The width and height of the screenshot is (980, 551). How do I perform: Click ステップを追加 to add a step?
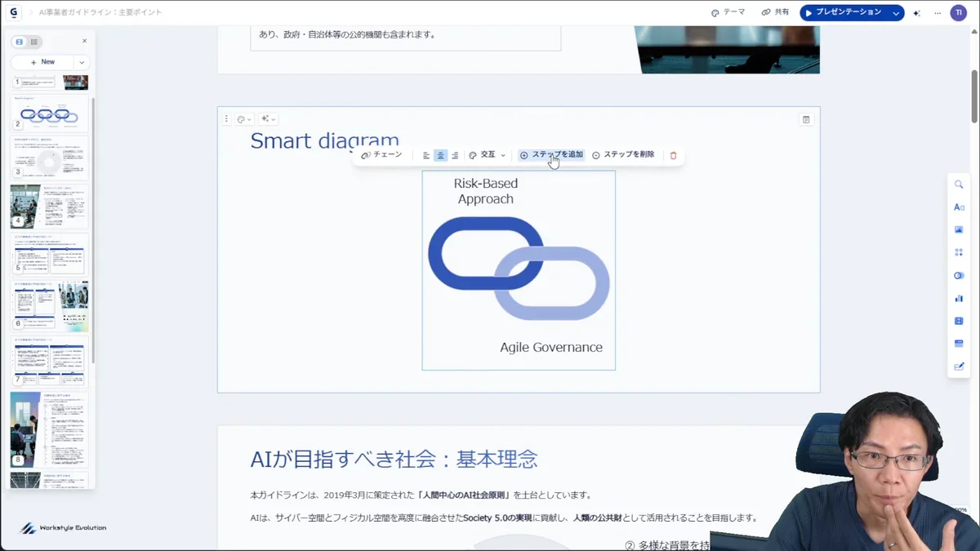click(x=551, y=155)
